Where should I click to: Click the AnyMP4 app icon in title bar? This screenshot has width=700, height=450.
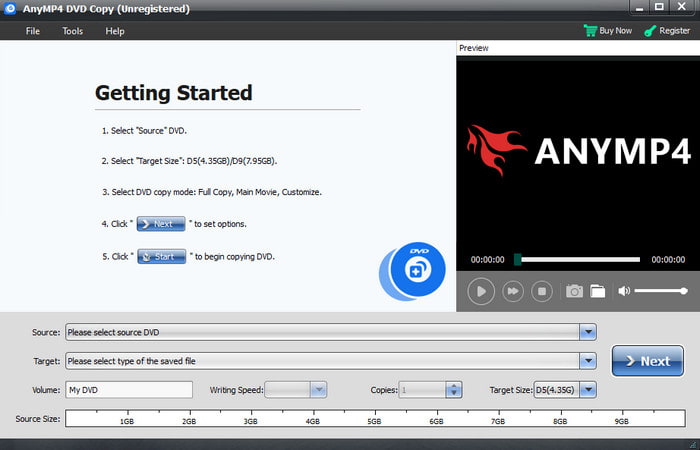(x=9, y=8)
